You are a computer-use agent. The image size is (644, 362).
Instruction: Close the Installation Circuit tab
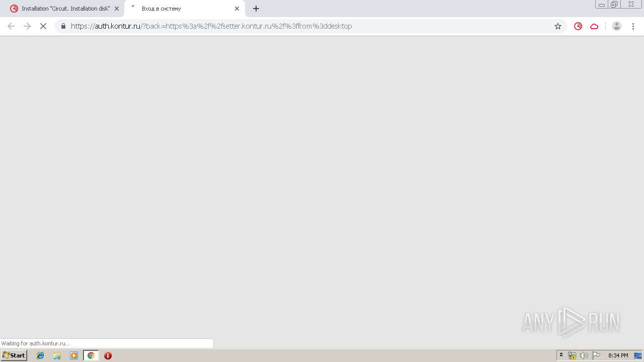click(117, 9)
